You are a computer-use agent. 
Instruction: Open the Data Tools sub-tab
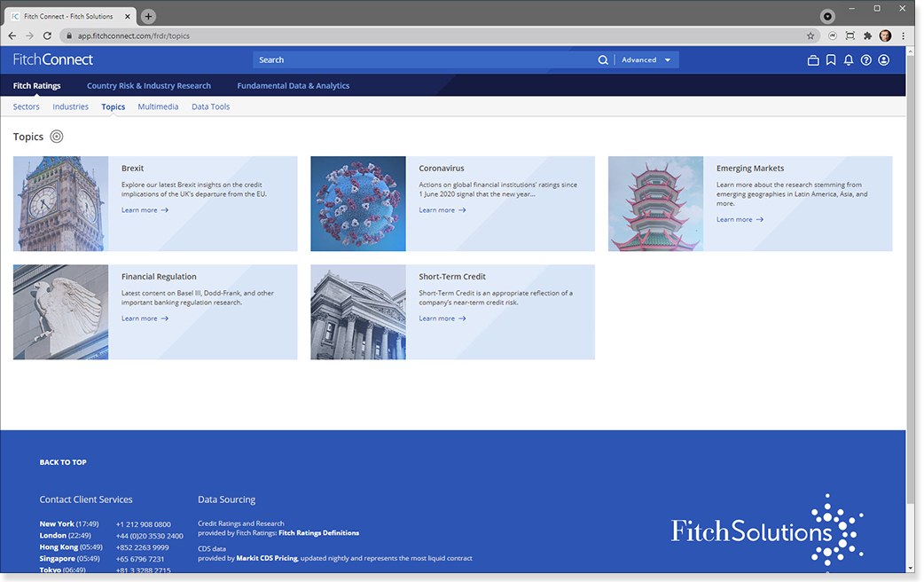[x=210, y=106]
